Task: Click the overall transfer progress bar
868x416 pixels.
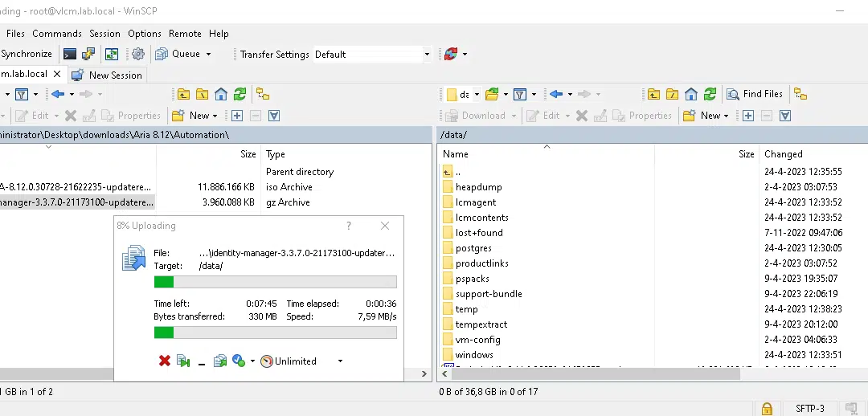Action: pos(275,332)
